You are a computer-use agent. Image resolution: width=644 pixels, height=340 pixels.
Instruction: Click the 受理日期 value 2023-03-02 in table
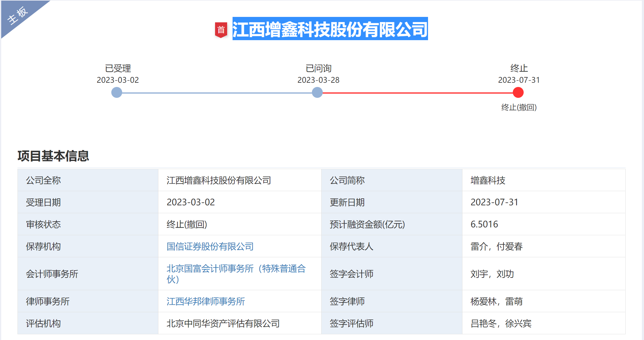[191, 202]
